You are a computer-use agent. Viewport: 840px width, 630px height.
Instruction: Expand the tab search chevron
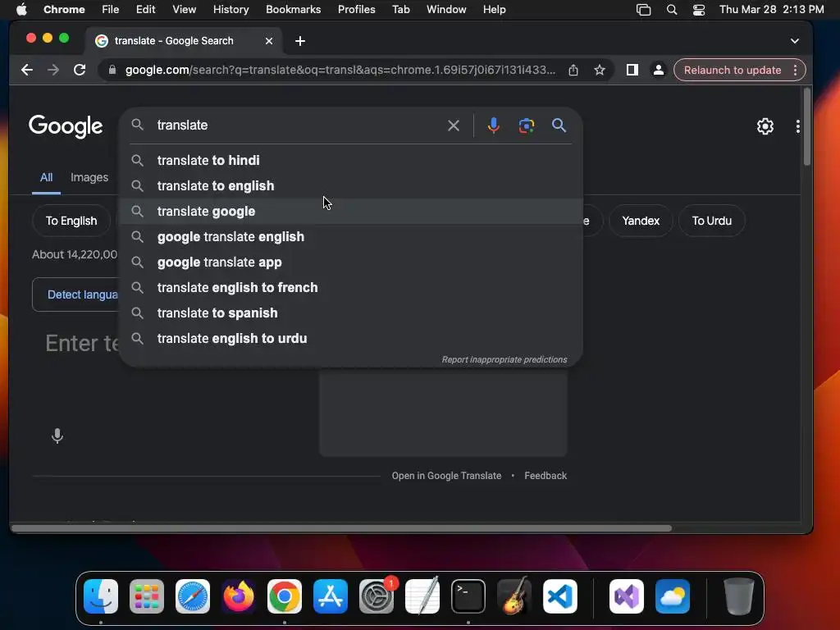pos(794,41)
